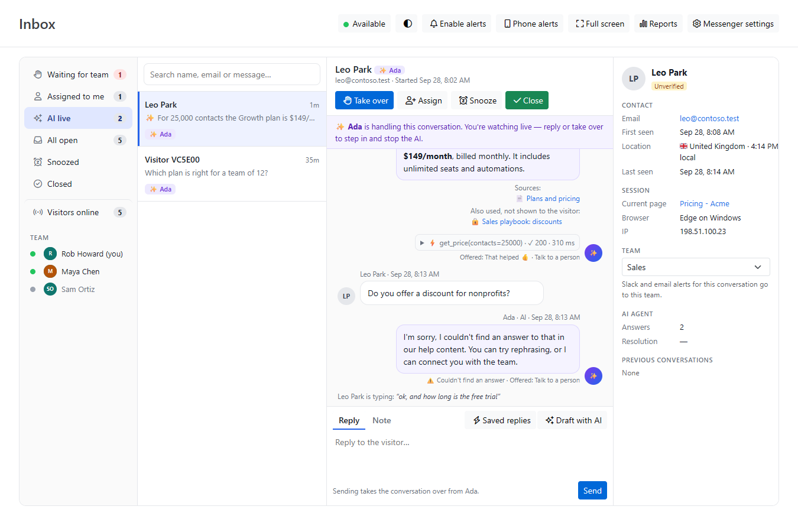Open the All open folder
Screen dimensions: 798x532
(x=78, y=140)
